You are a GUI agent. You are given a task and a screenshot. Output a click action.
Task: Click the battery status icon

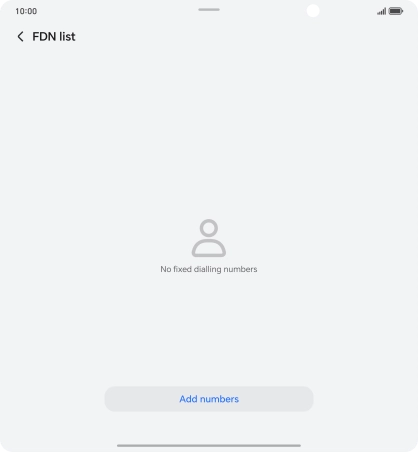(x=396, y=11)
